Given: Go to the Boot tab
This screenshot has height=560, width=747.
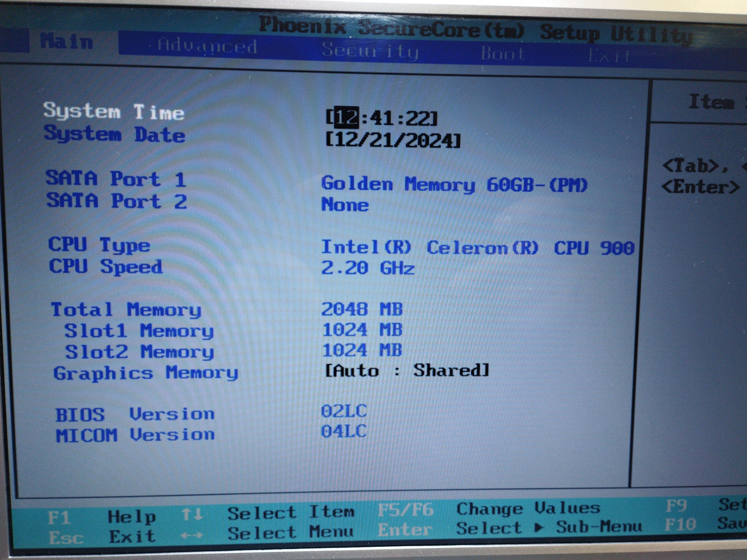Looking at the screenshot, I should coord(503,53).
